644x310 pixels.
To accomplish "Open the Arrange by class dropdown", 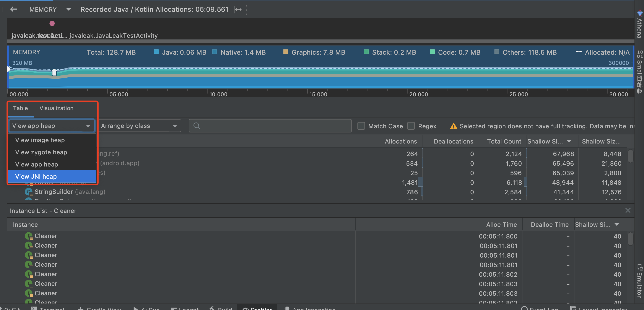I will point(140,126).
